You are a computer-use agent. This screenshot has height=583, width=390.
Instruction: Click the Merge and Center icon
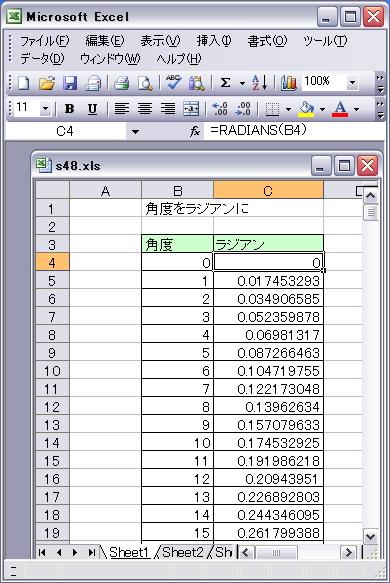[191, 109]
